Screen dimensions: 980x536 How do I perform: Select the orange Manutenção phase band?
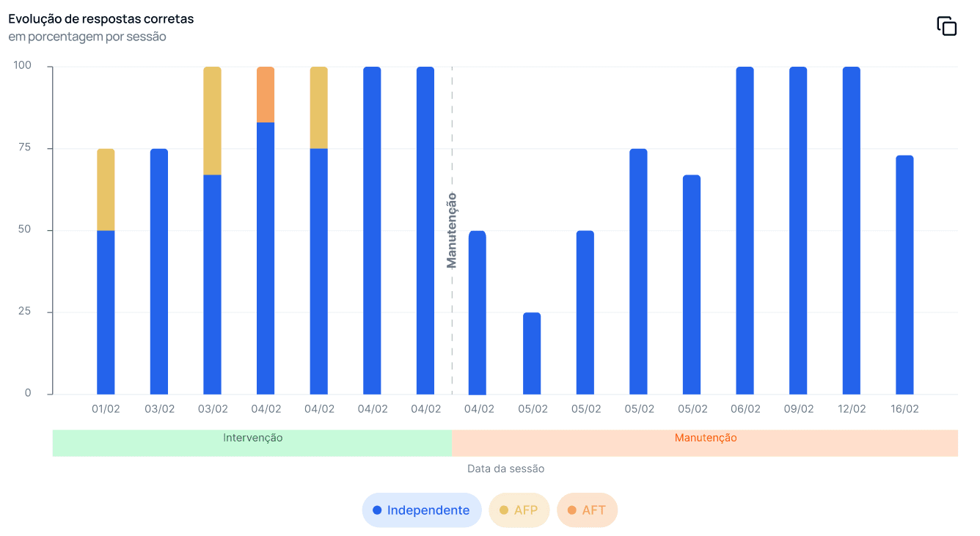tap(705, 443)
